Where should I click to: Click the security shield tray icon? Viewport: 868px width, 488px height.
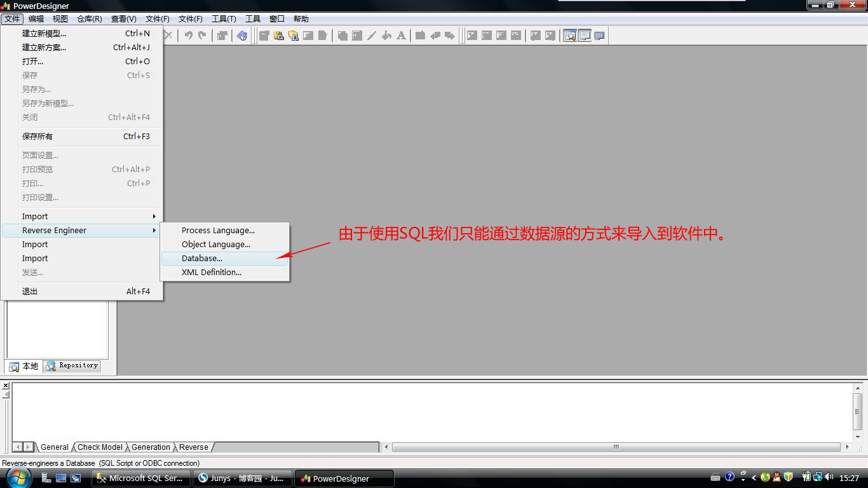[789, 477]
